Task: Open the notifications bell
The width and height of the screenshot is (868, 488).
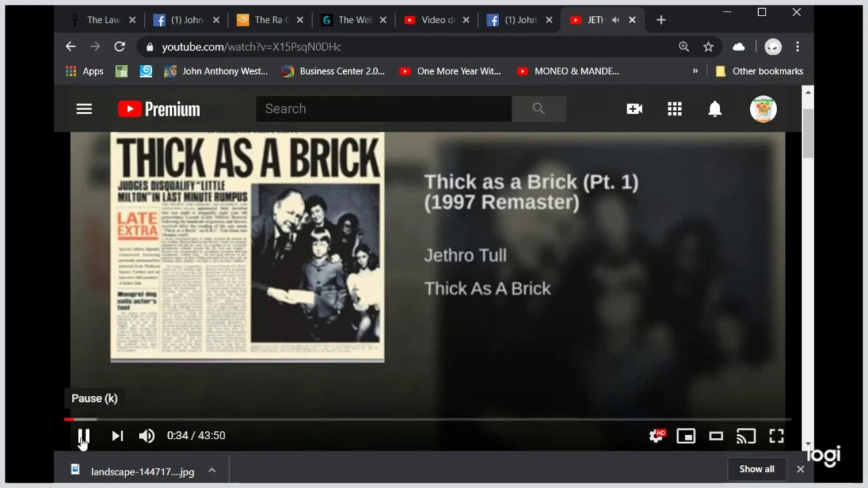Action: (715, 109)
